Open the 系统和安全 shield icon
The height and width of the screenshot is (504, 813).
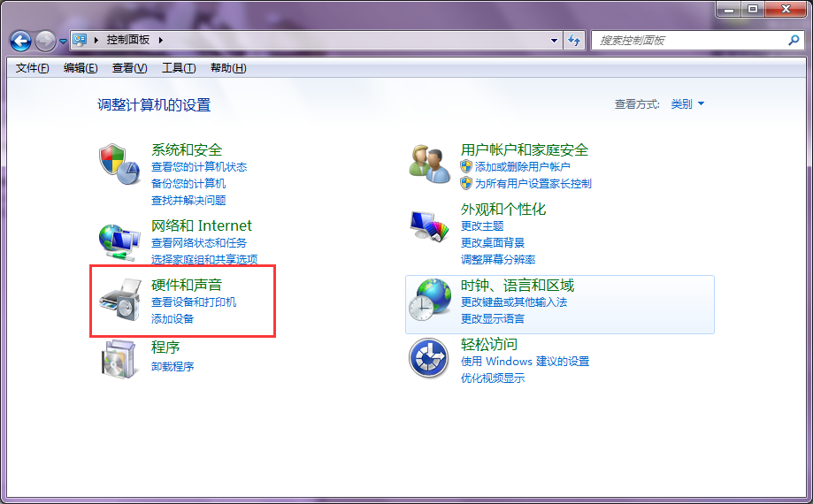pyautogui.click(x=119, y=164)
